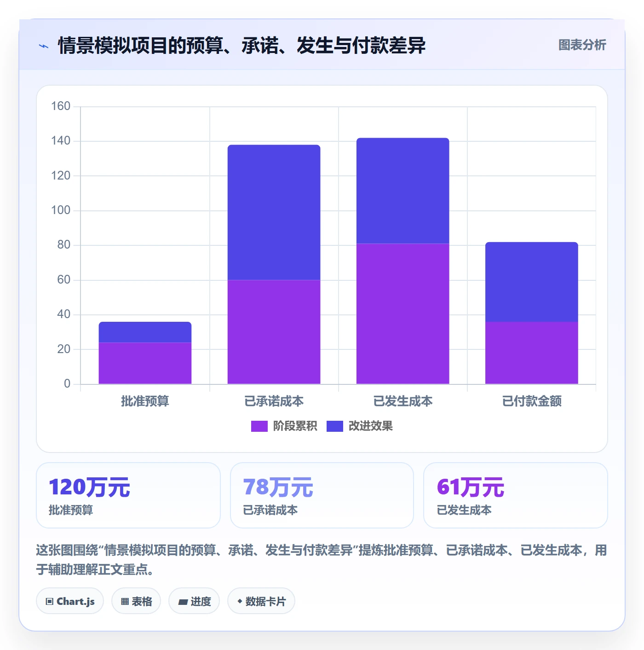Image resolution: width=644 pixels, height=650 pixels.
Task: Click the 已发生成本 x-axis label
Action: [x=402, y=401]
